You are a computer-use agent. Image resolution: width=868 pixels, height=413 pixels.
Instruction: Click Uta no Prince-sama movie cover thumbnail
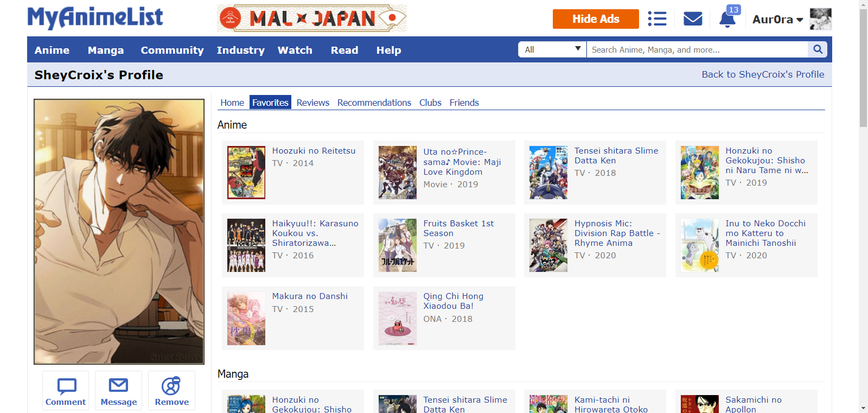398,173
